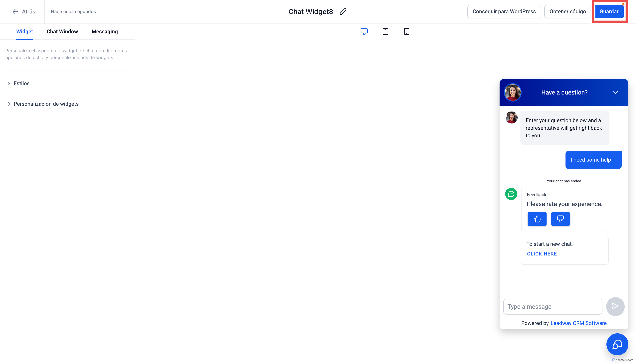The image size is (636, 364).
Task: Go back using the Atrás arrow
Action: click(23, 12)
